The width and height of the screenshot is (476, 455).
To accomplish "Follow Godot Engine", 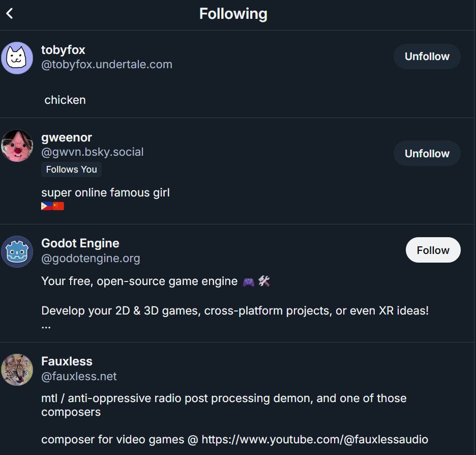I will 433,250.
